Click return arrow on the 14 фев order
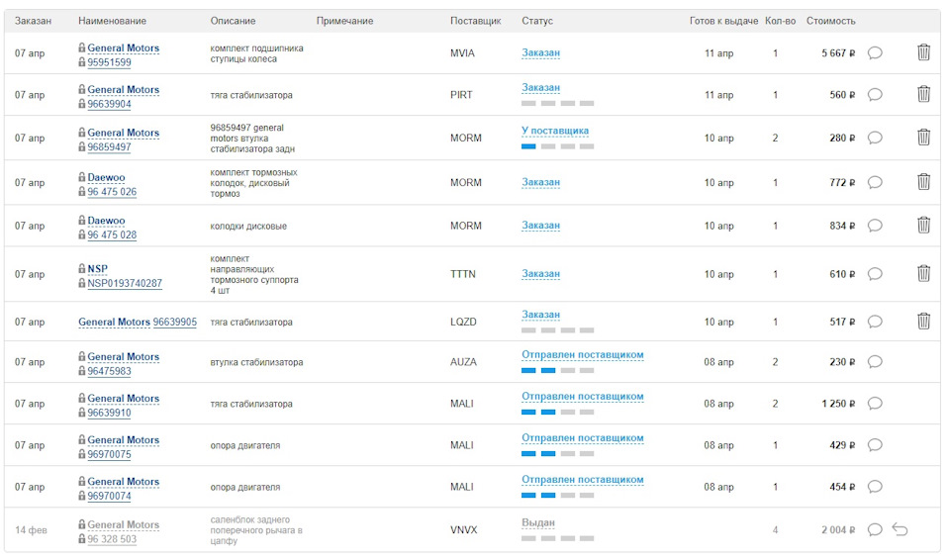950x560 pixels. coord(900,529)
